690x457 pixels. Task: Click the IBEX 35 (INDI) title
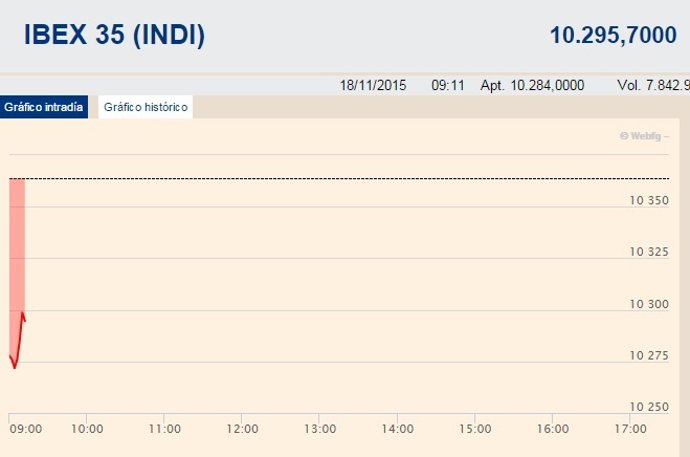coord(114,36)
